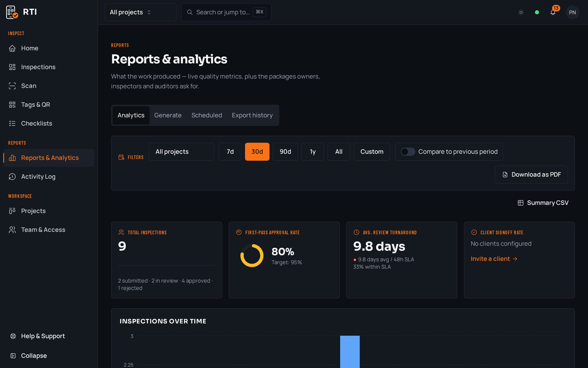
Task: Click the Inspections Over Time chart title
Action: pyautogui.click(x=163, y=321)
